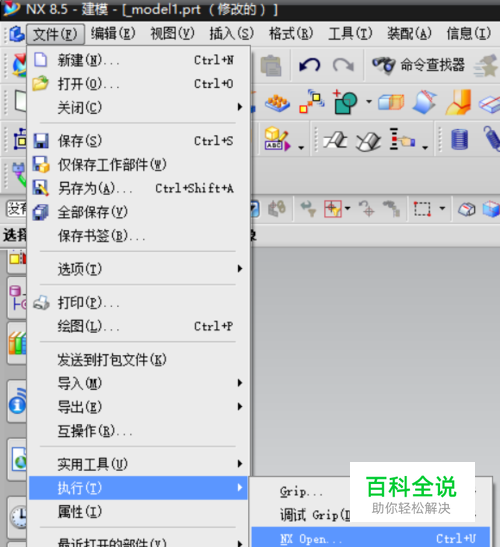Viewport: 500px width, 547px height.
Task: Click the white eraser-like view icon
Action: pos(467,209)
